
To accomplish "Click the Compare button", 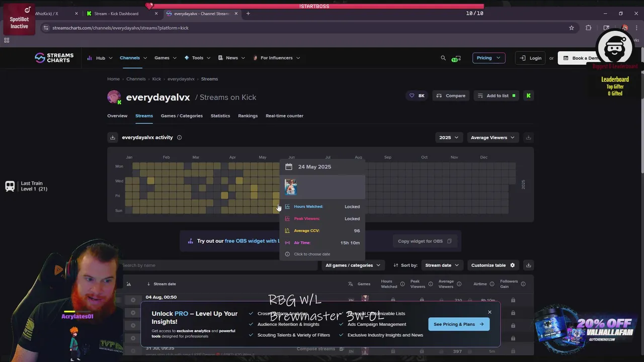I will point(451,96).
